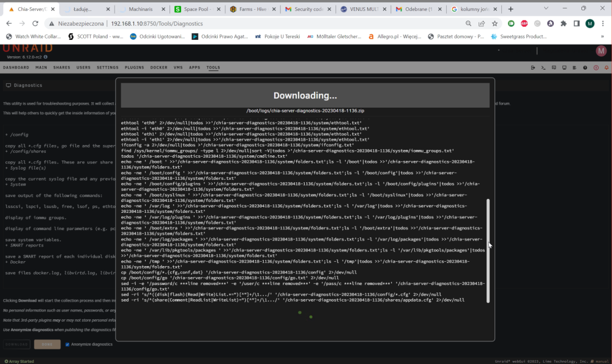Open the Pokoje U Tereski bookmark
The height and width of the screenshot is (364, 612).
(277, 36)
